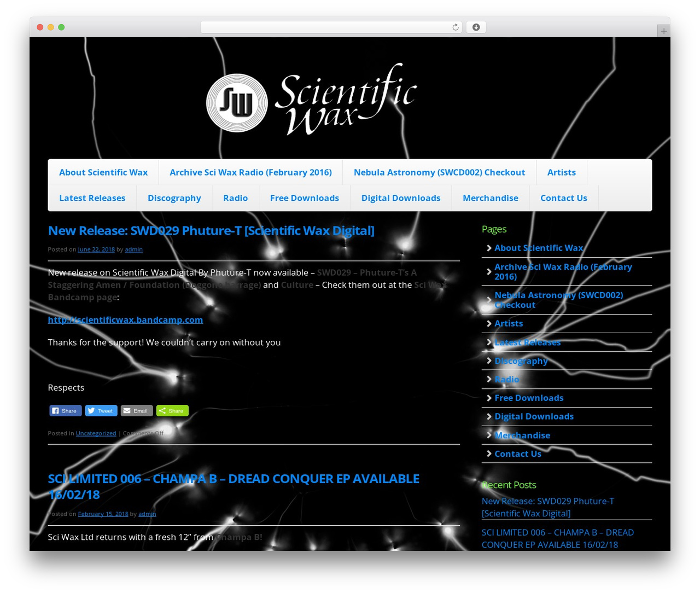This screenshot has height=593, width=700.
Task: Open Recent Posts link for SWD029 Phuture-T
Action: (548, 507)
